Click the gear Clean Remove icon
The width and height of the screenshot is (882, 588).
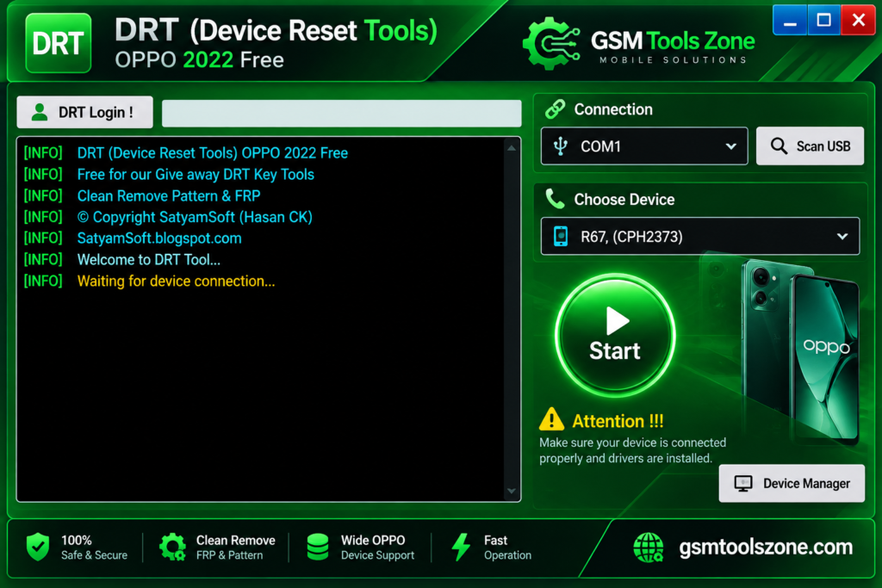(172, 547)
